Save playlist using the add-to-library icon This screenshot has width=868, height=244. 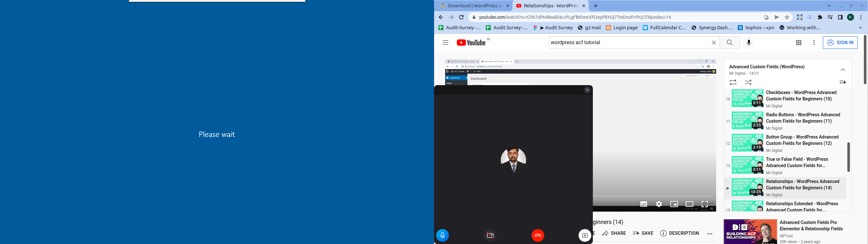[x=842, y=82]
